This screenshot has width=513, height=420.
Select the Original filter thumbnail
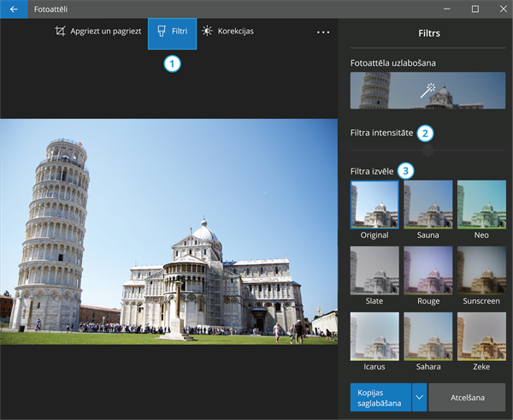coord(374,204)
